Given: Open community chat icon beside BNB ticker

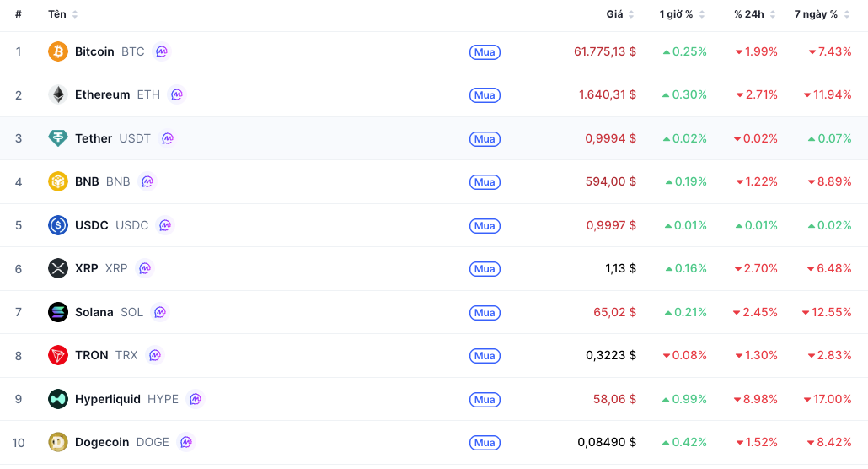Looking at the screenshot, I should click(x=147, y=181).
